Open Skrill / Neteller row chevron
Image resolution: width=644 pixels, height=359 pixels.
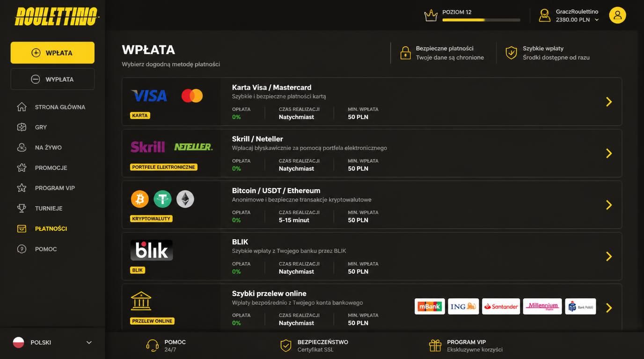pos(609,153)
